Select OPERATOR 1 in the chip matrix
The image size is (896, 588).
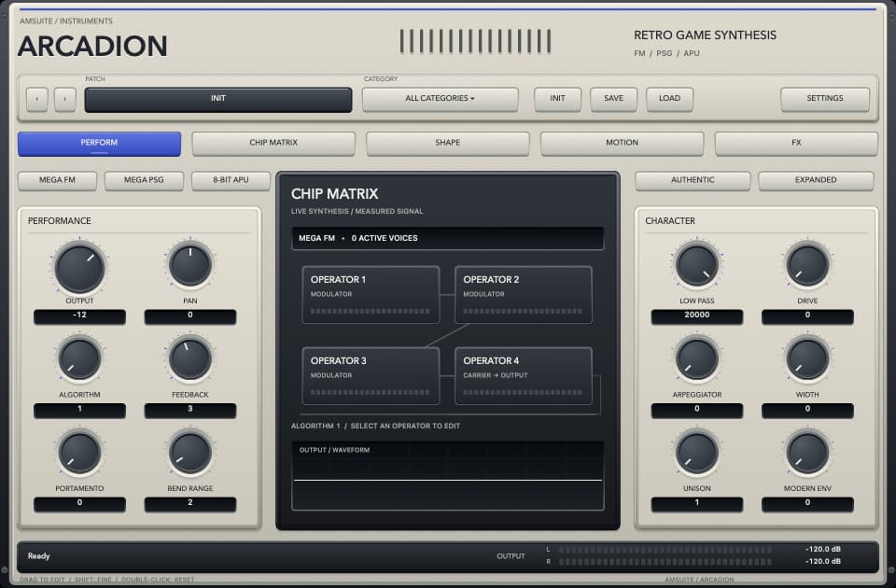371,295
